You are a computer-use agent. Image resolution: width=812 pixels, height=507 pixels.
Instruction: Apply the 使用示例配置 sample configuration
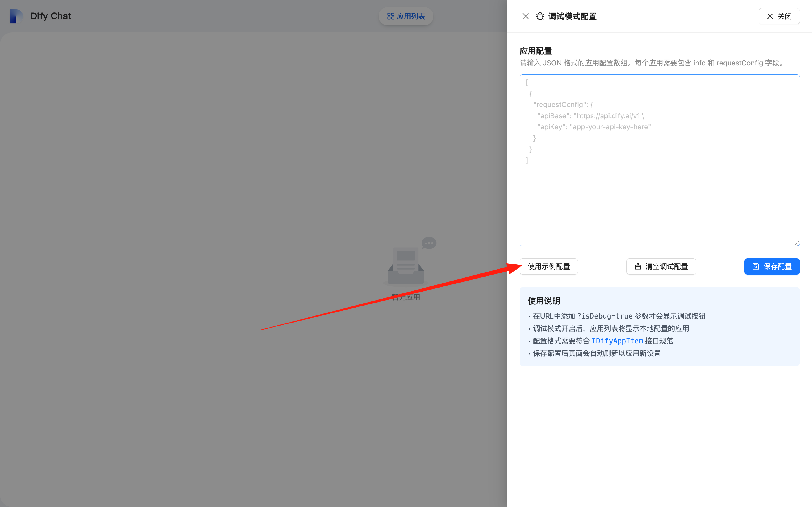(549, 266)
